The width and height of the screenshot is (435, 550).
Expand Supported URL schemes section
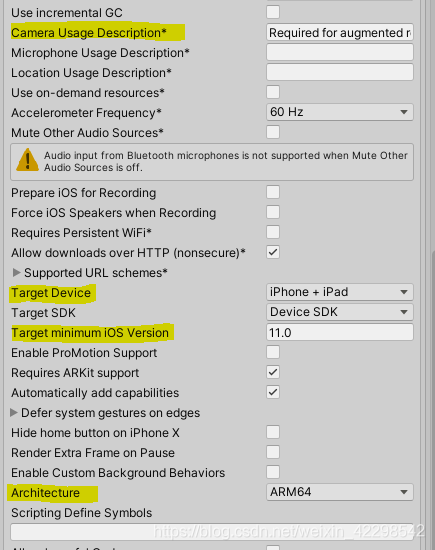16,273
